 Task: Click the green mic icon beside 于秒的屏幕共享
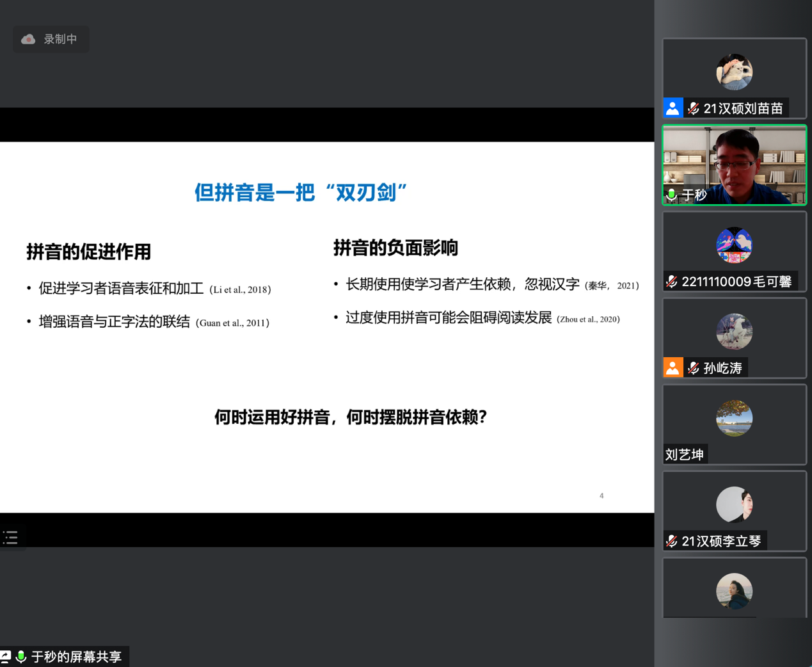pos(21,657)
